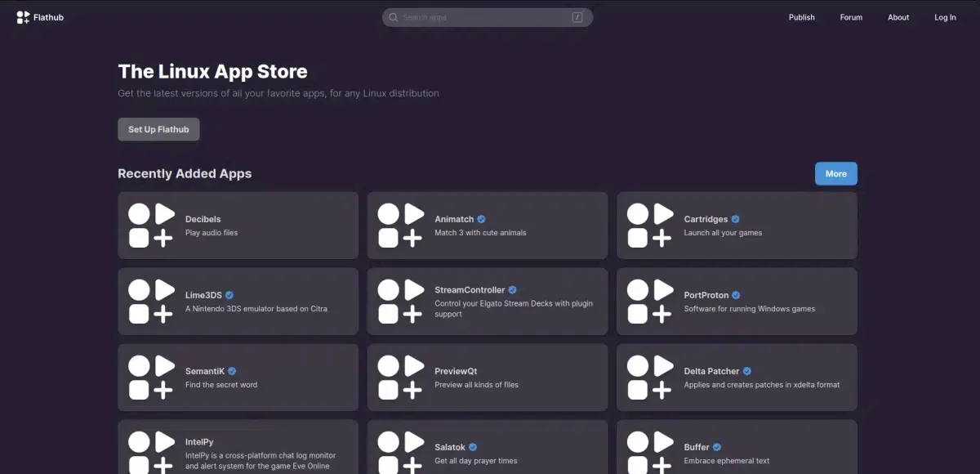Click the Lime3DS app icon
This screenshot has width=980, height=474.
tap(152, 302)
